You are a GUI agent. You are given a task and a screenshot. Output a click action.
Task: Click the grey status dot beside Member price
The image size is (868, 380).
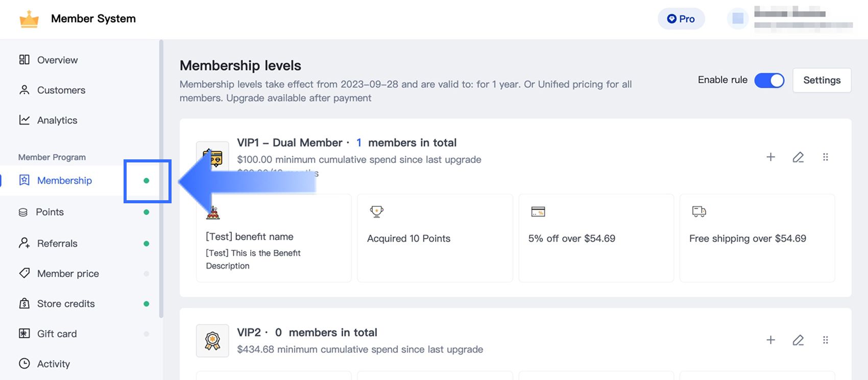pos(147,274)
